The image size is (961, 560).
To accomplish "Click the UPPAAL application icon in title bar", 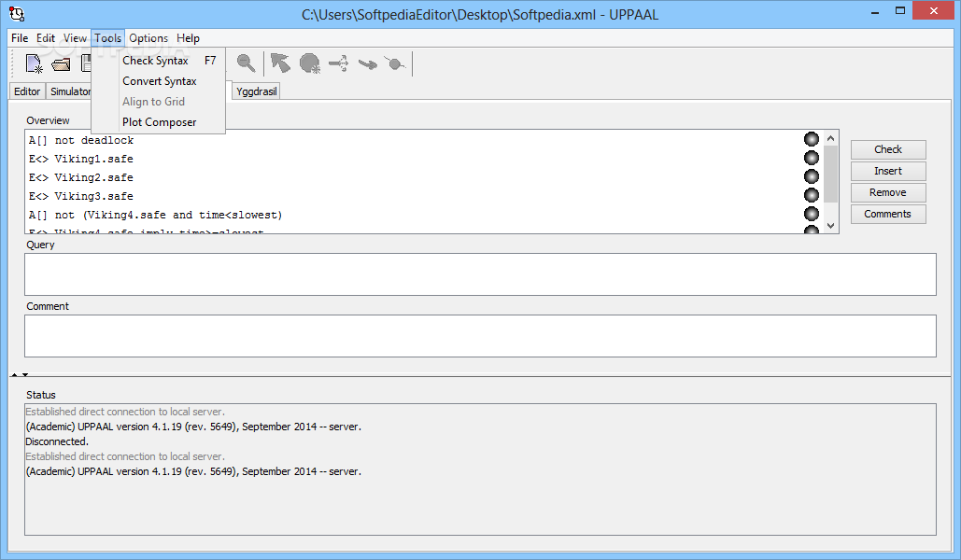I will 17,13.
